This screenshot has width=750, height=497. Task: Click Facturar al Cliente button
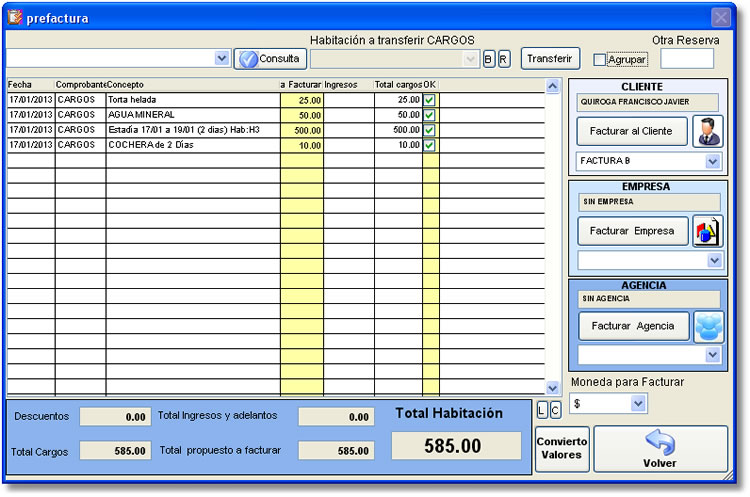coord(632,131)
